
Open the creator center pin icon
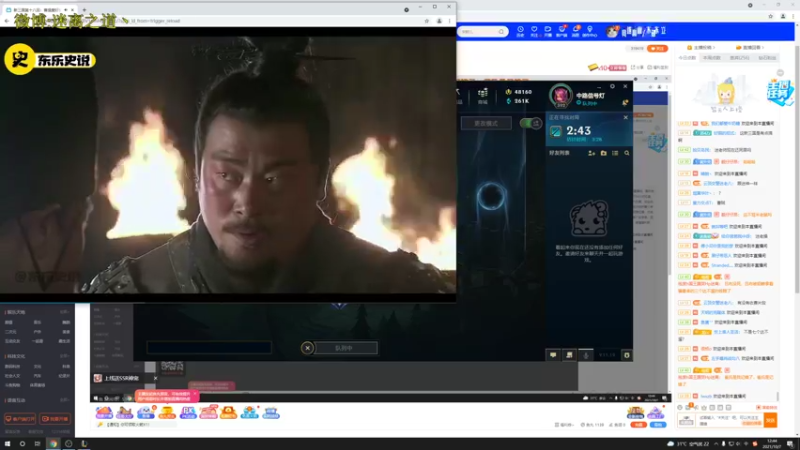tap(590, 30)
